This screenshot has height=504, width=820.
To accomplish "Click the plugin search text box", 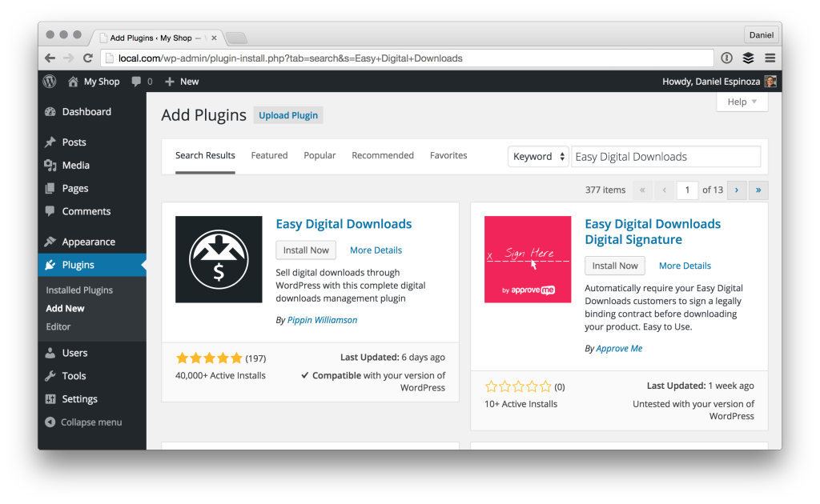I will [665, 157].
